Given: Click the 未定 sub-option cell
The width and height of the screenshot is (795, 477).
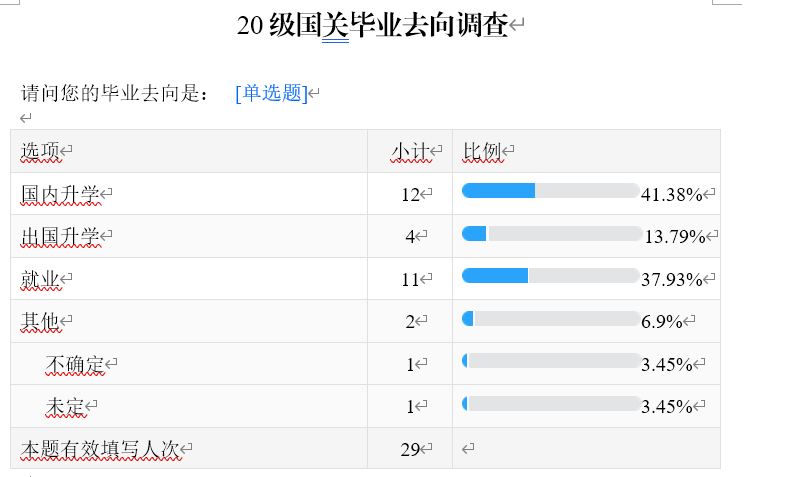Looking at the screenshot, I should 189,406.
